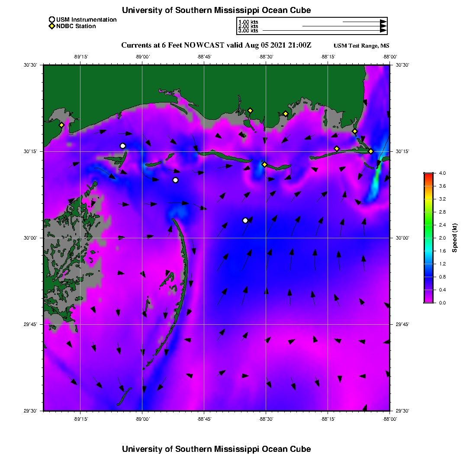Select the 'USM Test Range, MS' label
Image resolution: width=476 pixels, height=454 pixels.
click(x=361, y=46)
